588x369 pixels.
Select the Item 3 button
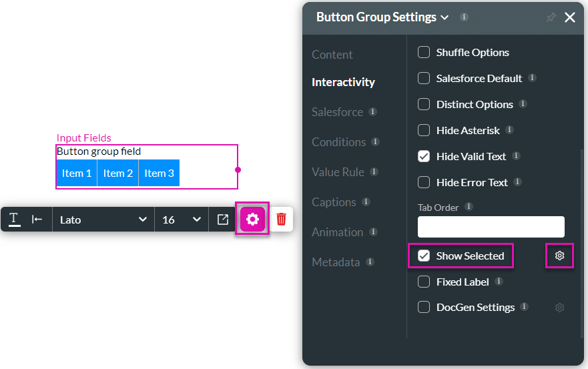[x=160, y=173]
